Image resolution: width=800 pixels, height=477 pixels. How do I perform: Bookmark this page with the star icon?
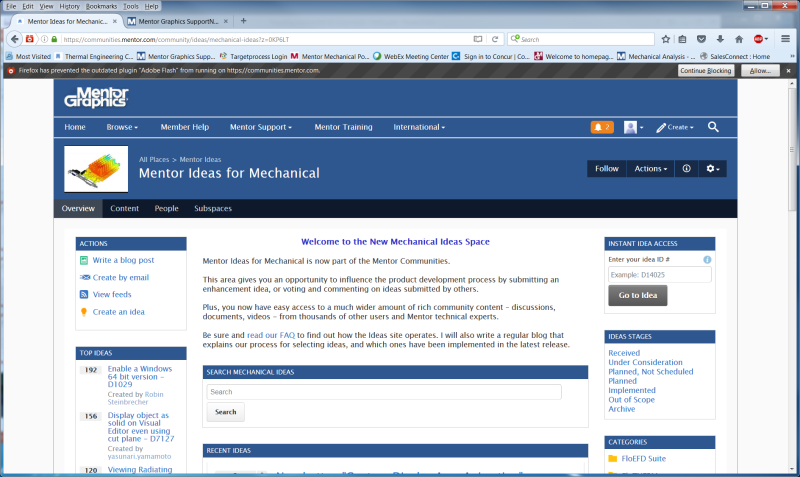point(666,39)
